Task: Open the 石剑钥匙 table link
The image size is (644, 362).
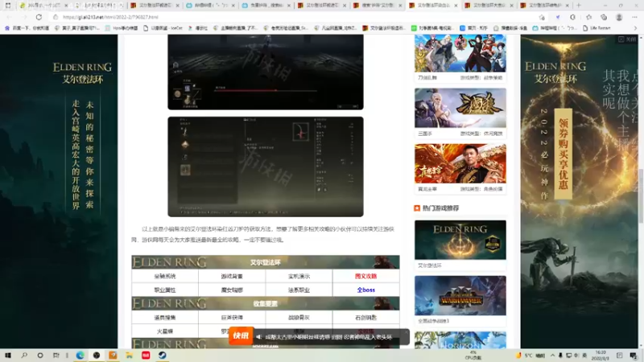Action: (365, 317)
